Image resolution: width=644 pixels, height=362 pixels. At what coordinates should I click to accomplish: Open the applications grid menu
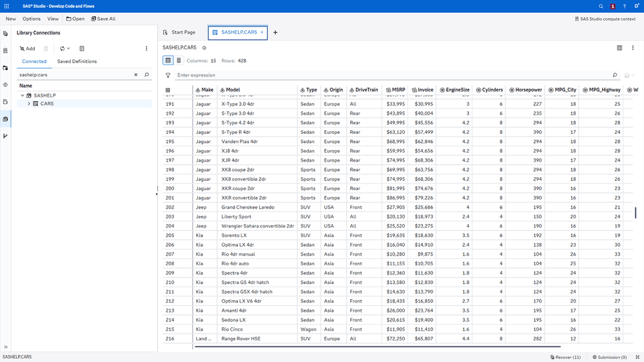pyautogui.click(x=6, y=6)
